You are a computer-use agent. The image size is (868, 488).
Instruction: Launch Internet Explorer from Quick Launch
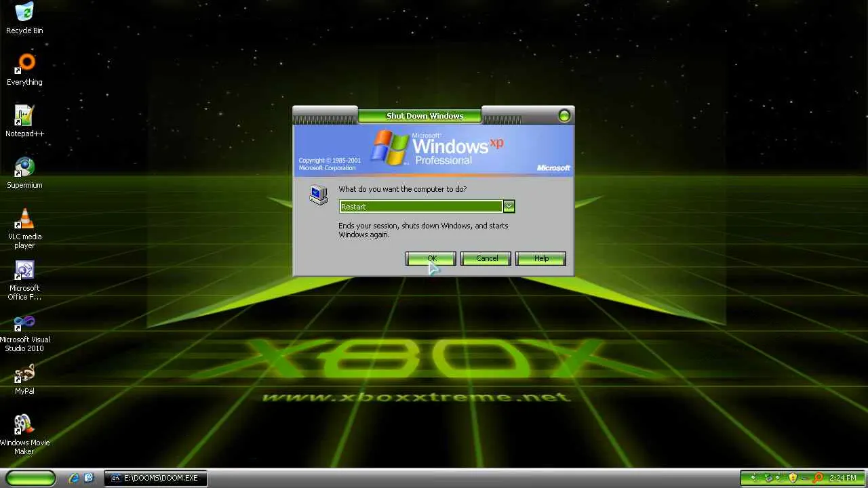75,478
